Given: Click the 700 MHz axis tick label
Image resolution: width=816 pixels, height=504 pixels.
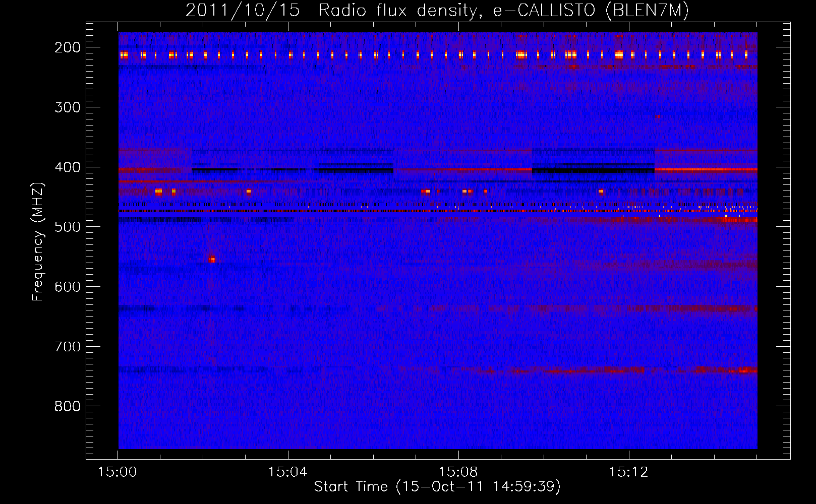Looking at the screenshot, I should pyautogui.click(x=68, y=347).
